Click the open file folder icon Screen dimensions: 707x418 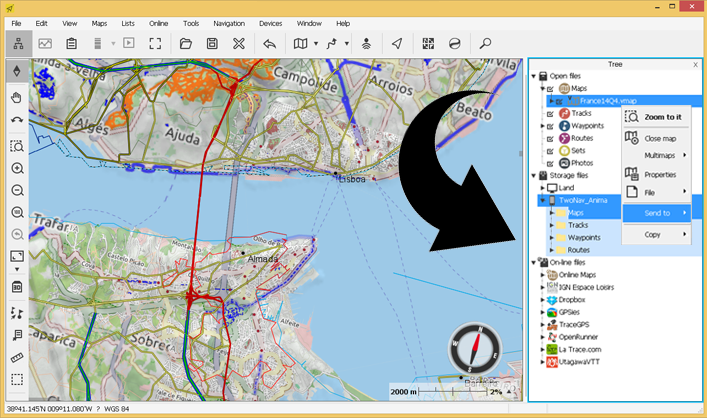pyautogui.click(x=186, y=44)
